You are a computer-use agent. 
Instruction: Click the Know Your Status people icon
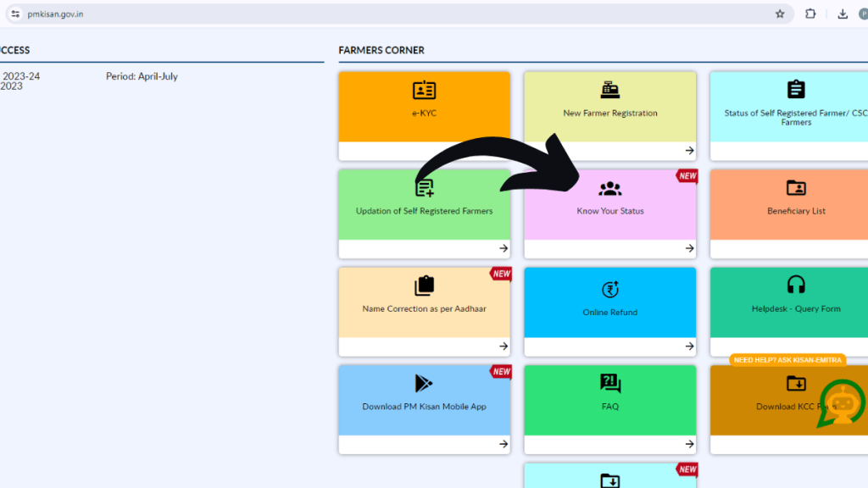[610, 189]
